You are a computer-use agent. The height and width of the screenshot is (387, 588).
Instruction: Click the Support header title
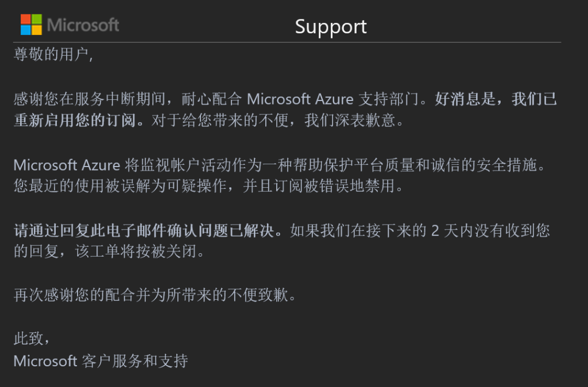click(x=331, y=26)
